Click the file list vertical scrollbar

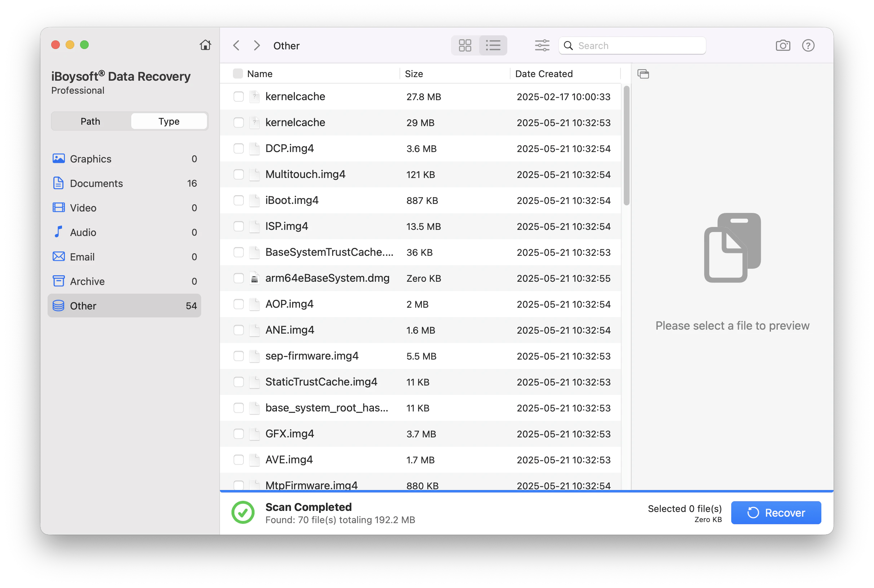point(626,146)
